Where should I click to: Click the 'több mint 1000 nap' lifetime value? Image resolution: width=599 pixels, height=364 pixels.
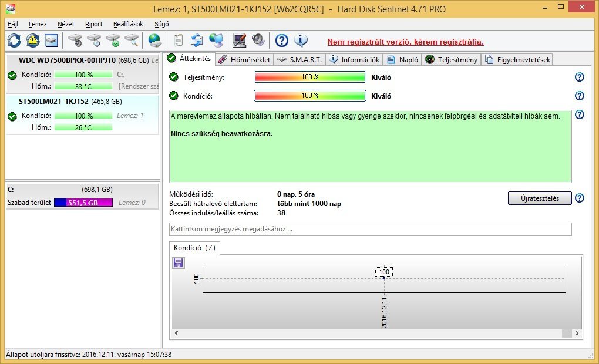309,204
